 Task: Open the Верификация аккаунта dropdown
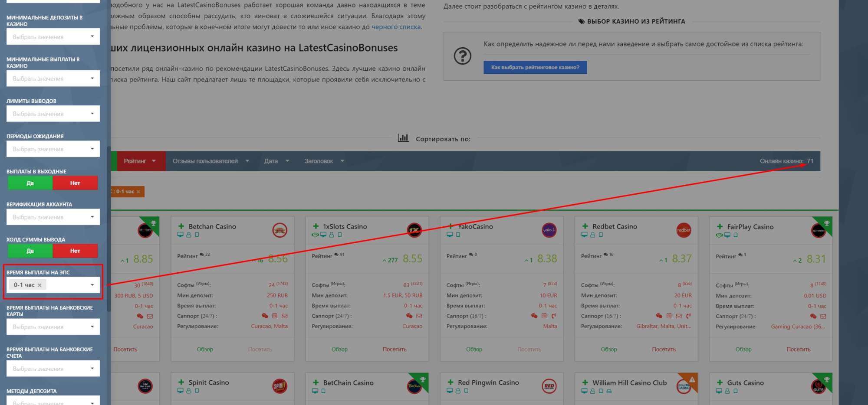click(x=53, y=217)
